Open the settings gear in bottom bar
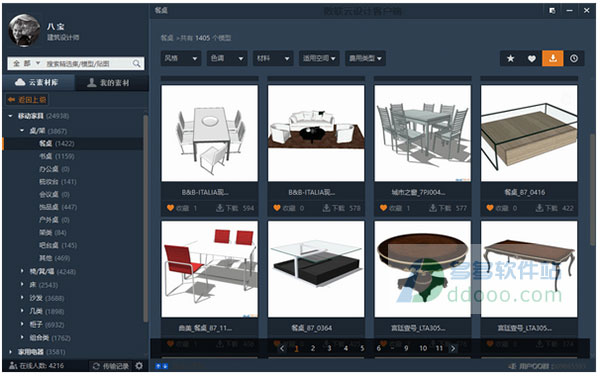This screenshot has width=600, height=376. pos(139,366)
